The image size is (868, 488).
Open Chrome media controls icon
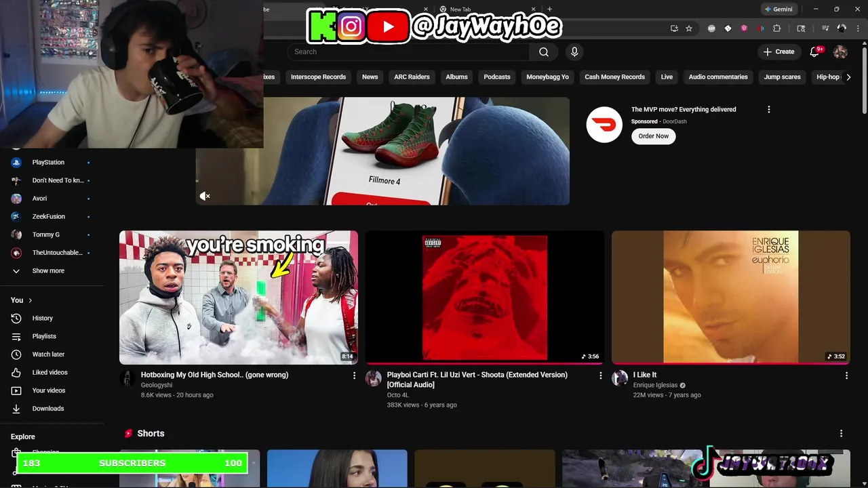pyautogui.click(x=825, y=28)
